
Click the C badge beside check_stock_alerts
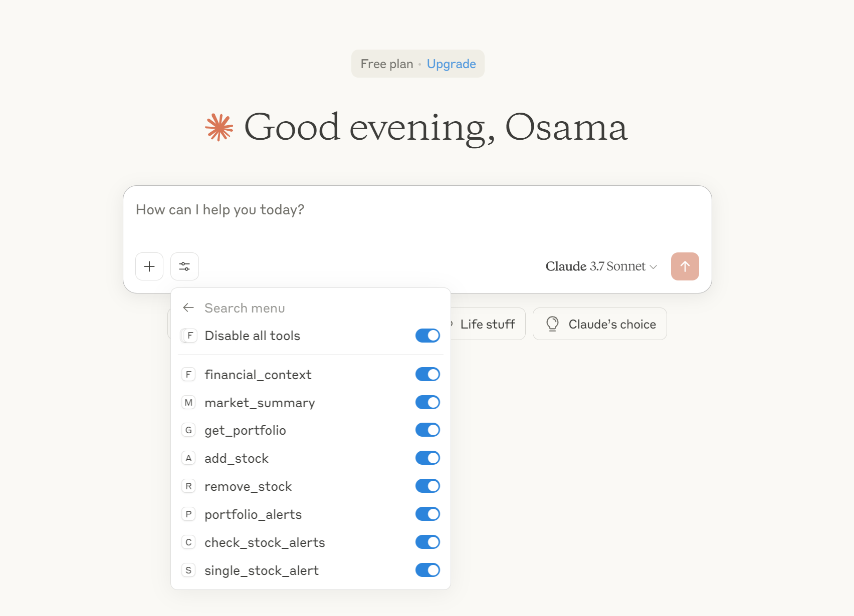pyautogui.click(x=188, y=542)
